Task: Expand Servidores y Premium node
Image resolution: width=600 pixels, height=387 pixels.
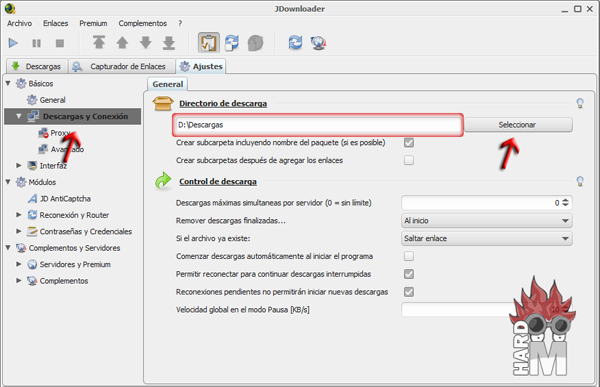Action: pos(18,264)
